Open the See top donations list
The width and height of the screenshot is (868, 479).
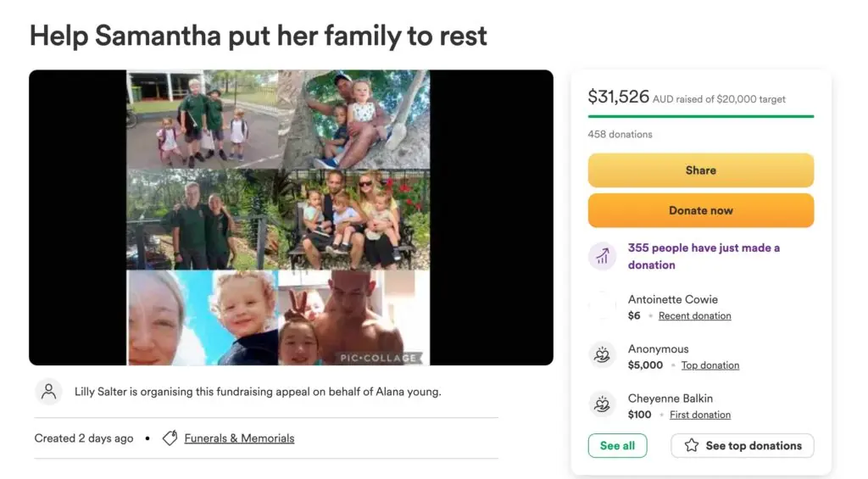(x=743, y=446)
